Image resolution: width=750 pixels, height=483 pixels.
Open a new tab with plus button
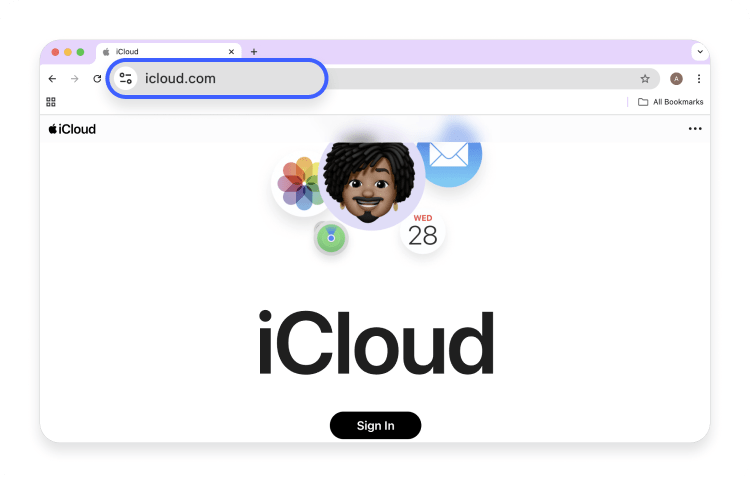click(254, 52)
